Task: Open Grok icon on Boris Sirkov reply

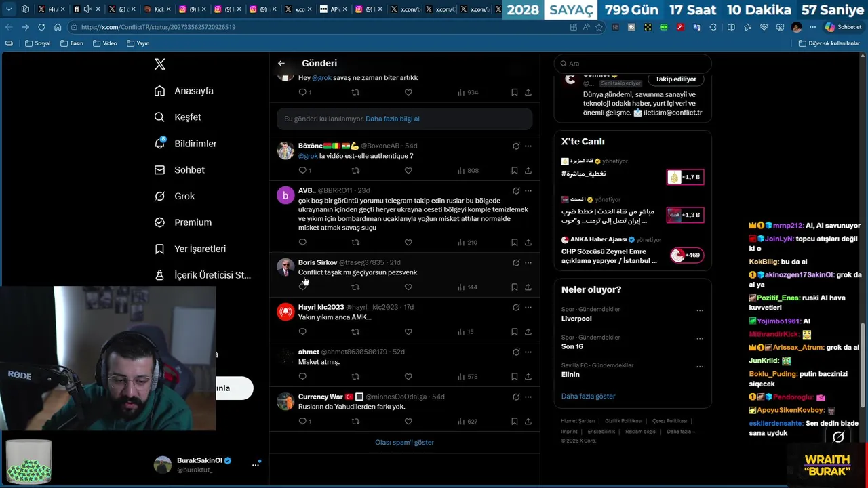Action: click(516, 263)
